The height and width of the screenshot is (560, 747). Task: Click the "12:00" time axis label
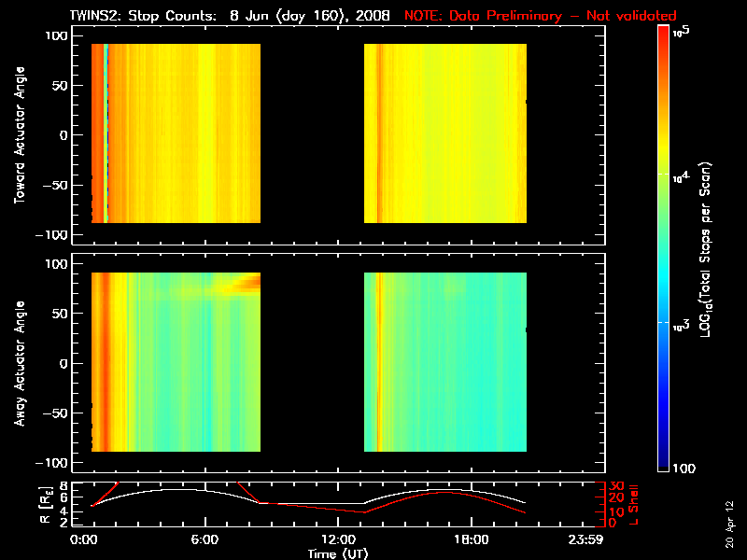(x=338, y=539)
